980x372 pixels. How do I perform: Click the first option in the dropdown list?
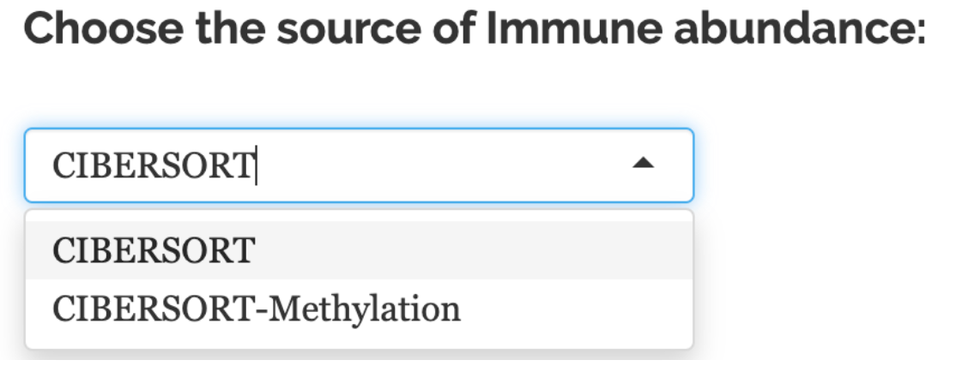click(x=154, y=250)
